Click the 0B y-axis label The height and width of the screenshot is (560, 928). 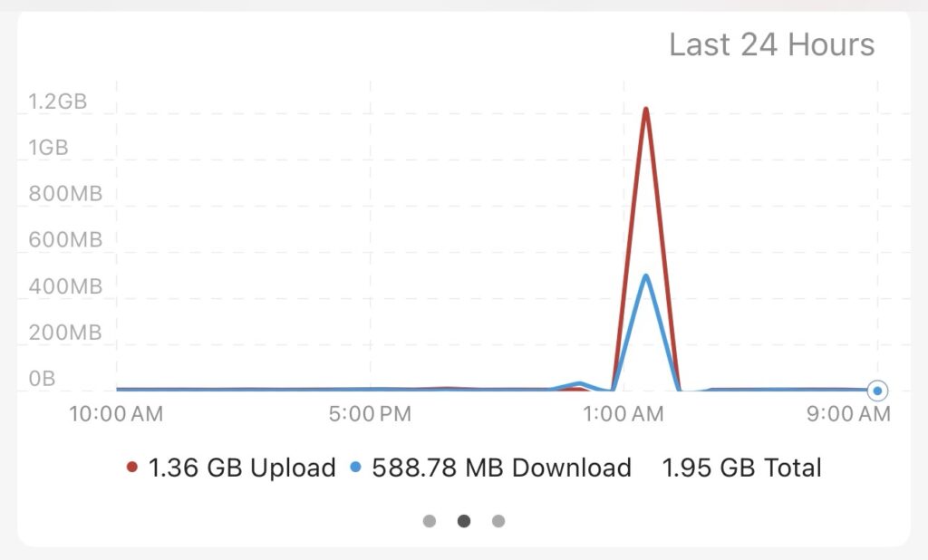click(42, 378)
